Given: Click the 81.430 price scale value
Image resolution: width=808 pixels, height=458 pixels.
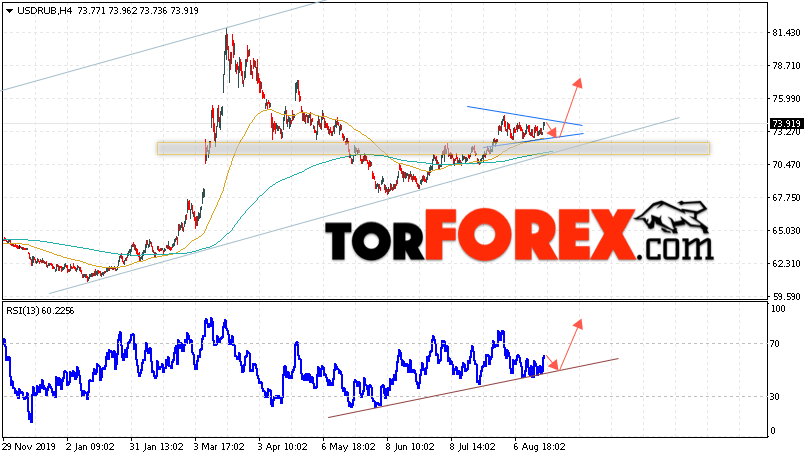Looking at the screenshot, I should tap(786, 33).
